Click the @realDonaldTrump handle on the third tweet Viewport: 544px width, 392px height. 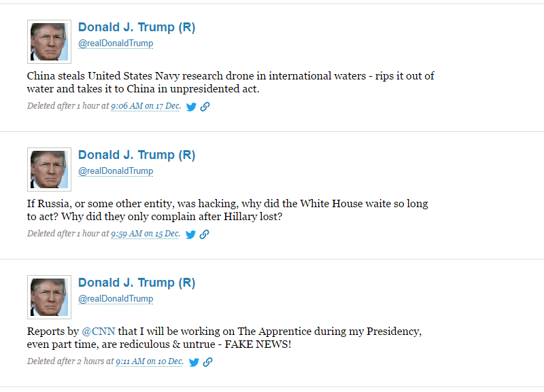pyautogui.click(x=116, y=299)
